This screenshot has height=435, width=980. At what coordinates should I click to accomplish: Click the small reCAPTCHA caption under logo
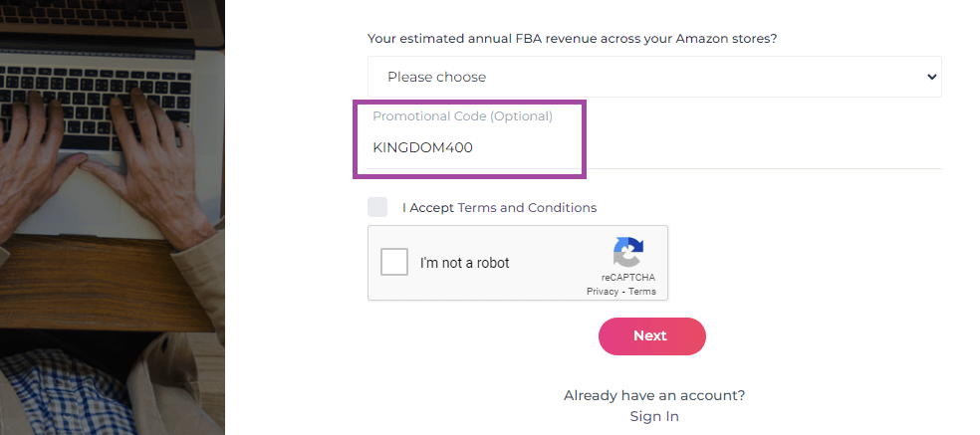[x=628, y=278]
